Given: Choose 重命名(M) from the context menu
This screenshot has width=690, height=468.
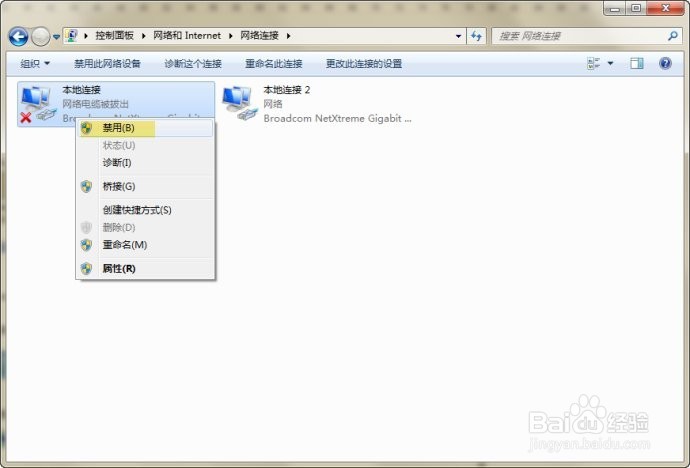Looking at the screenshot, I should coord(146,245).
